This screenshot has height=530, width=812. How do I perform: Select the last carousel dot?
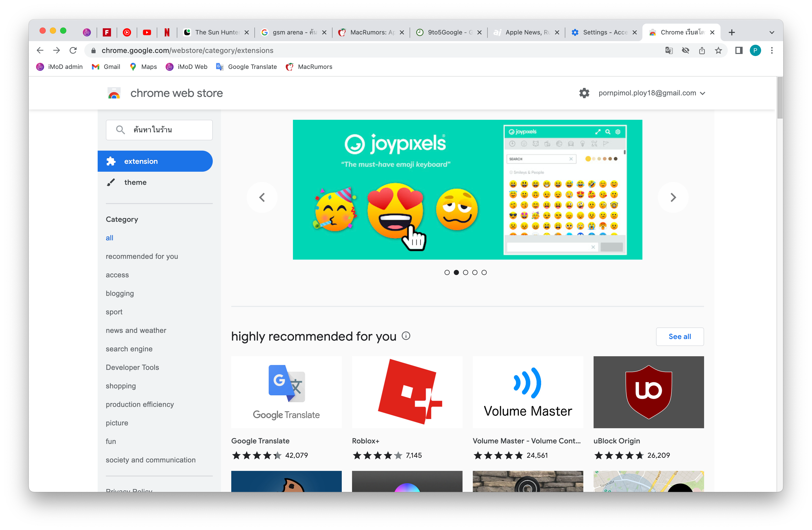pos(484,272)
